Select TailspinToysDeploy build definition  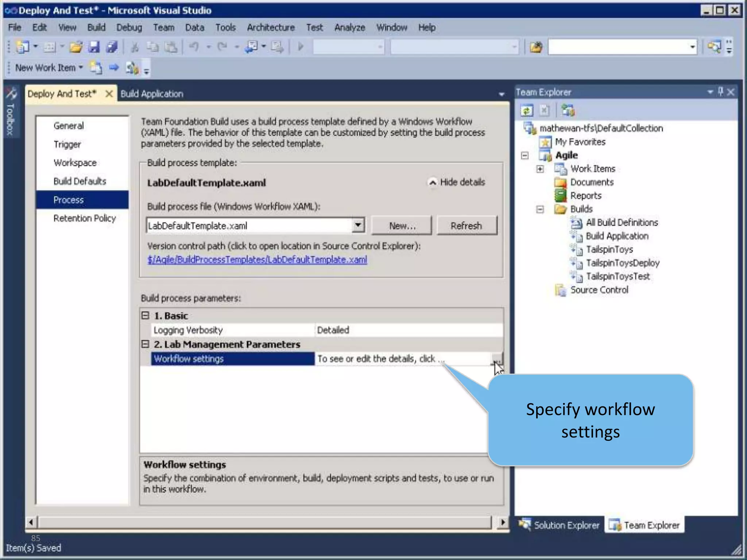(623, 263)
